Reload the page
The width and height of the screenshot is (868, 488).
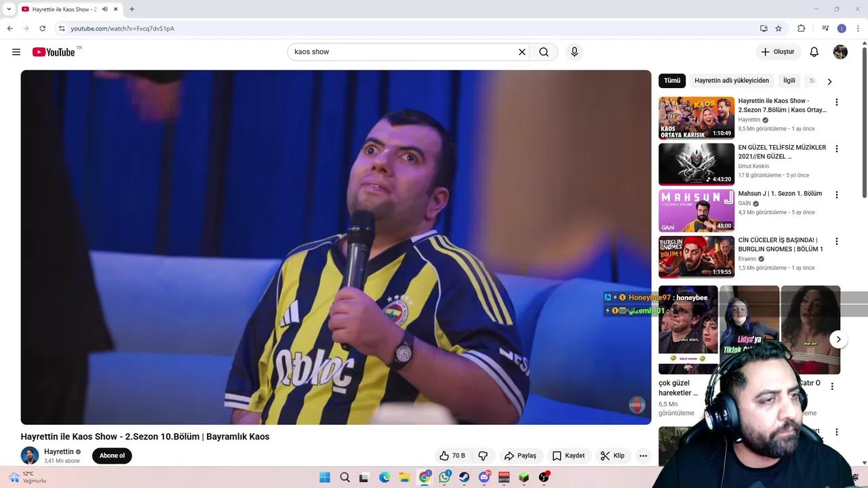coord(42,28)
